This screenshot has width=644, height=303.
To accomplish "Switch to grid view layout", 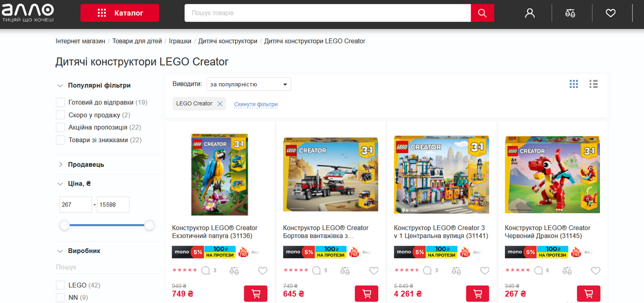I will click(x=574, y=84).
